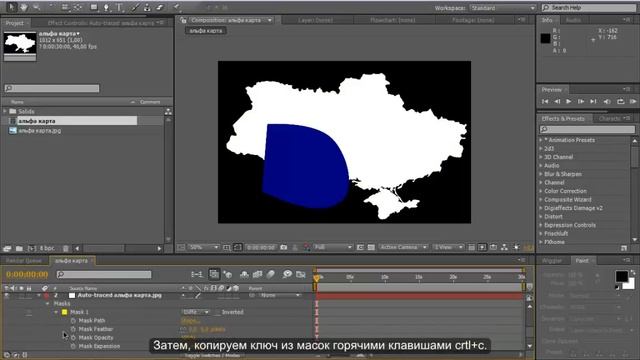
Task: Select альфа карта.jpg in Project list
Action: pos(40,131)
